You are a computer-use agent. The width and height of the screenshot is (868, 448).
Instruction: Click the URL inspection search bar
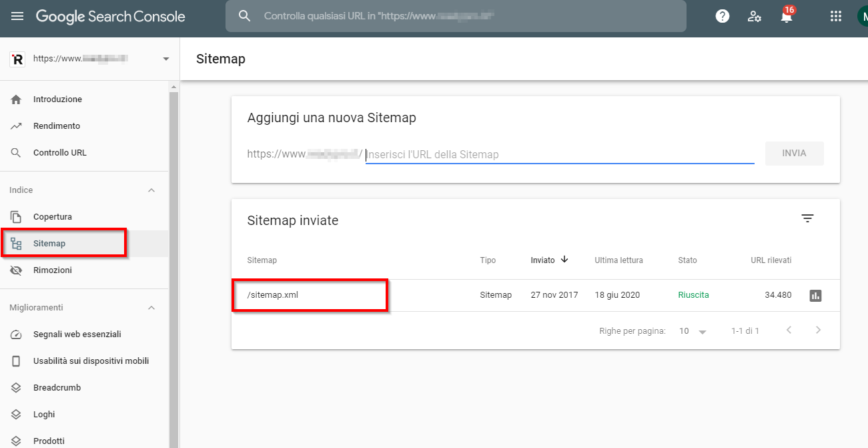[x=456, y=16]
